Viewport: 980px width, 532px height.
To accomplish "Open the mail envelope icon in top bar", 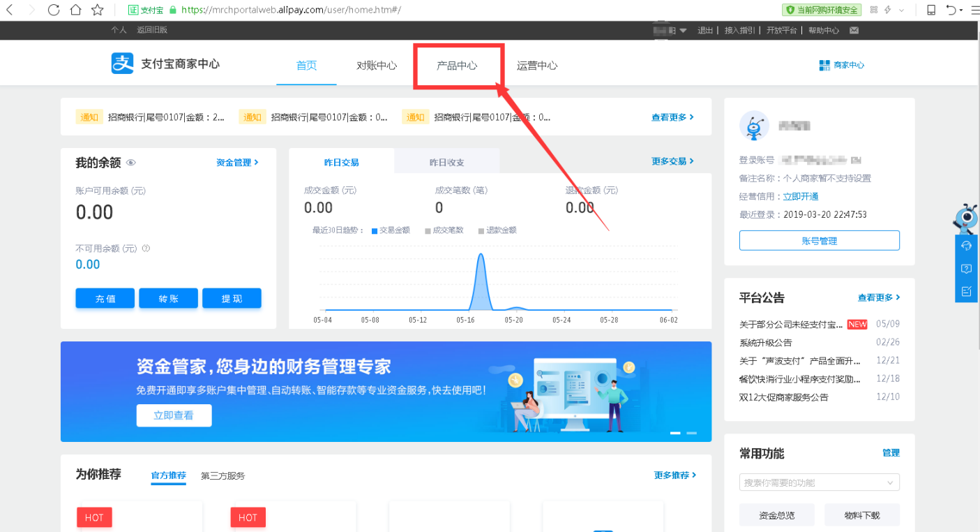I will 854,30.
